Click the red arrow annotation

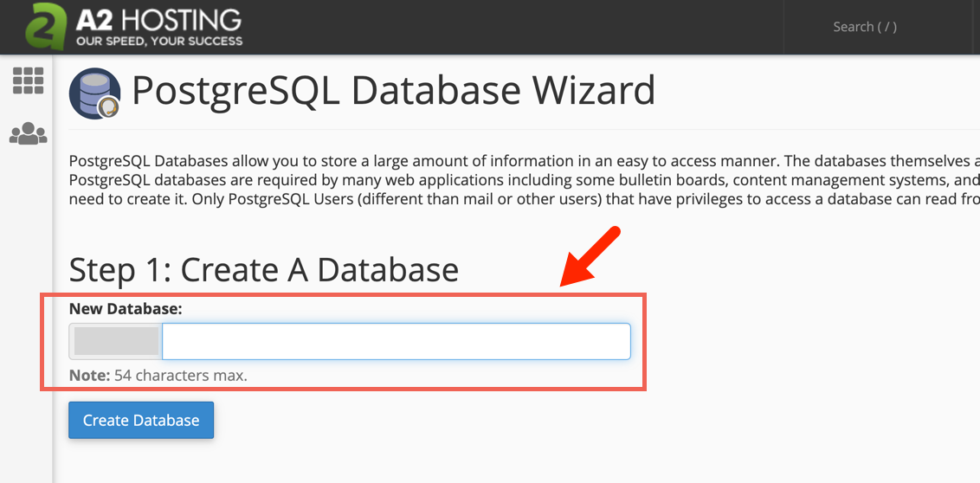pos(590,256)
